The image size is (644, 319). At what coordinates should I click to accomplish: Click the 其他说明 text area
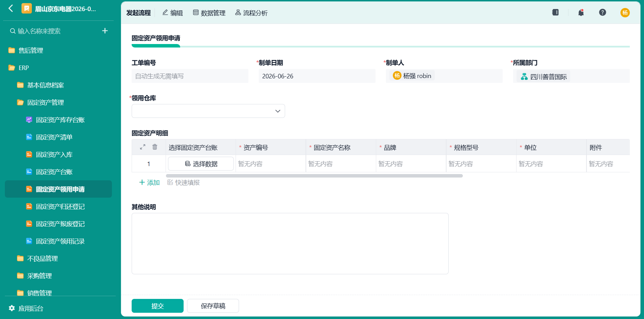290,243
